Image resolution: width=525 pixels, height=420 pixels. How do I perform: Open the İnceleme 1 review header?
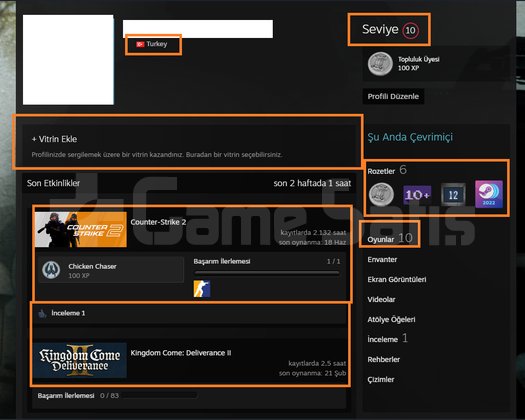click(x=68, y=313)
